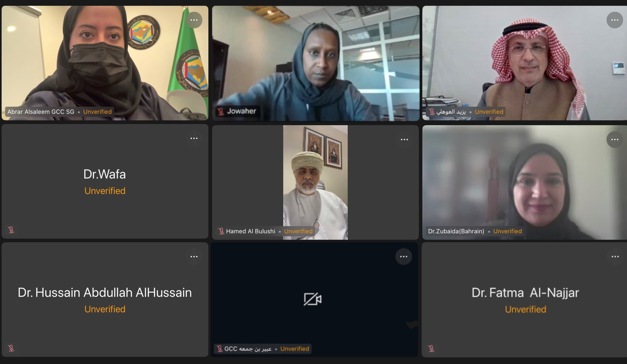The width and height of the screenshot is (627, 364).
Task: Open more options on يزيد العوهلي's tile
Action: click(615, 20)
